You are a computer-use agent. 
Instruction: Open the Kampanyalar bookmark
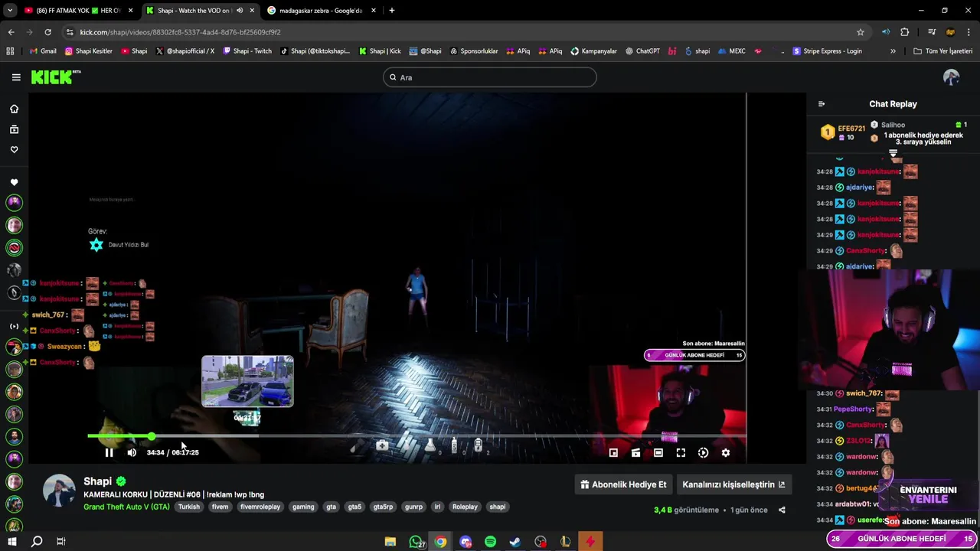[593, 51]
